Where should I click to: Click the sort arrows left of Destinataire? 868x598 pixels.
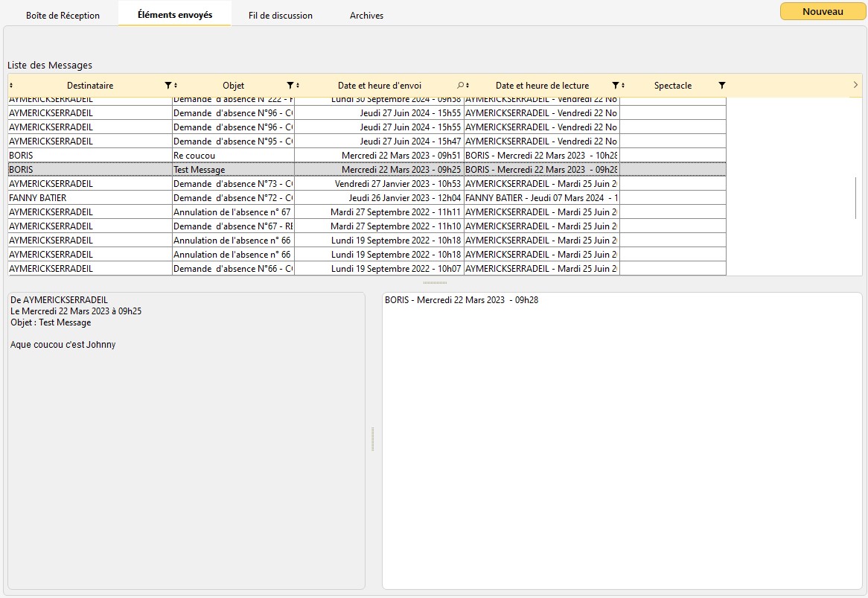pyautogui.click(x=11, y=86)
